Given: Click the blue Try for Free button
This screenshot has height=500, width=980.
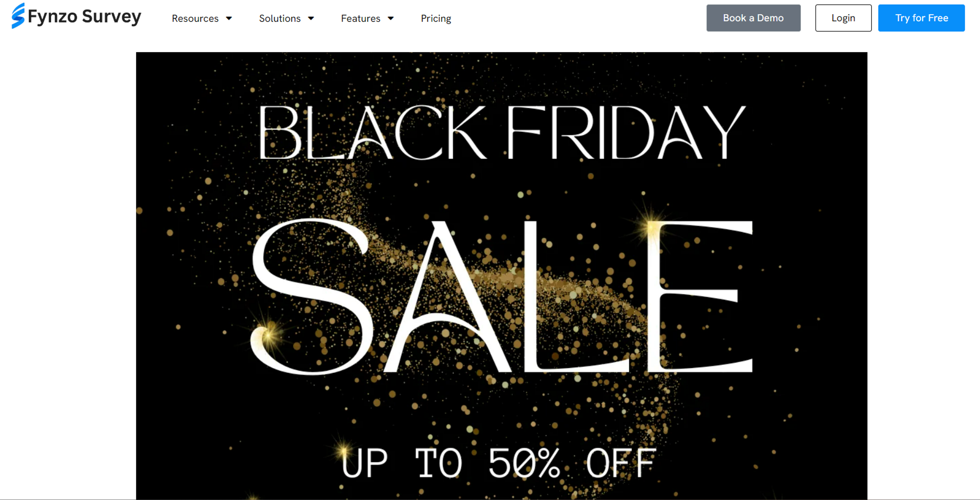Looking at the screenshot, I should coord(921,18).
